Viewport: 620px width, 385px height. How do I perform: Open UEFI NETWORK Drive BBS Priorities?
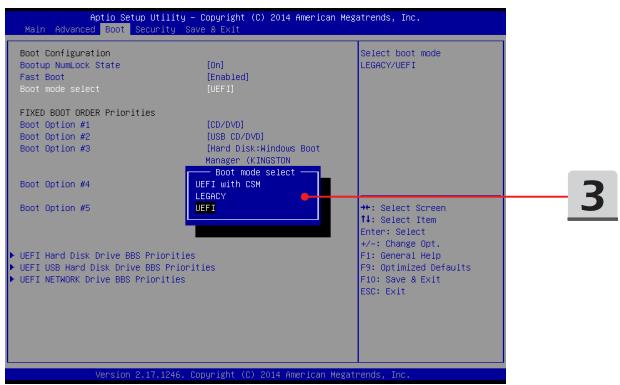tap(102, 279)
